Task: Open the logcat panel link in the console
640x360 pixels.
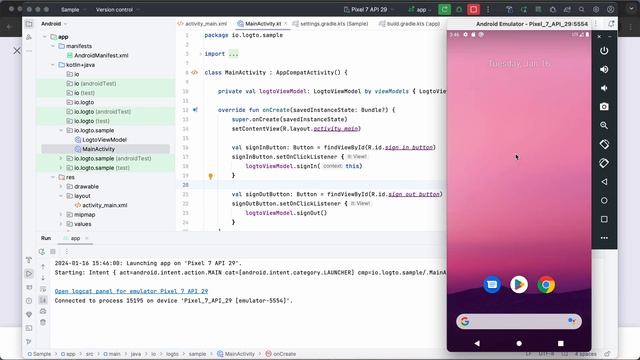Action: pos(131,291)
